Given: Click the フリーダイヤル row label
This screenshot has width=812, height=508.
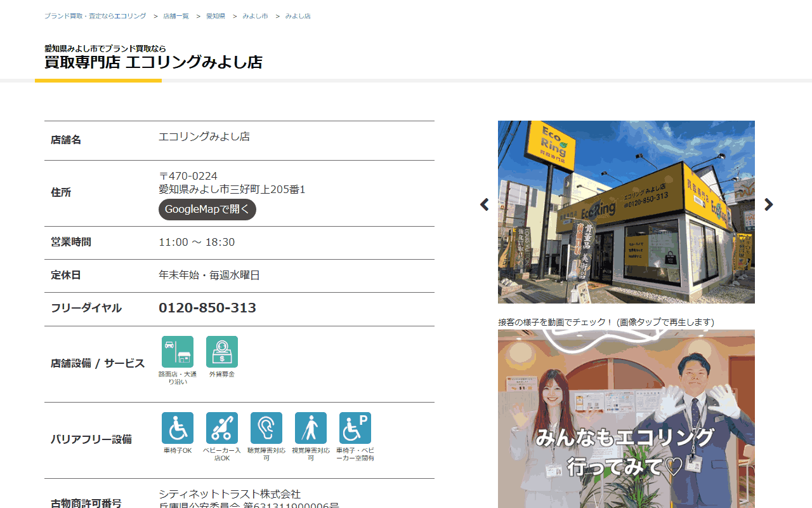Looking at the screenshot, I should pyautogui.click(x=86, y=308).
